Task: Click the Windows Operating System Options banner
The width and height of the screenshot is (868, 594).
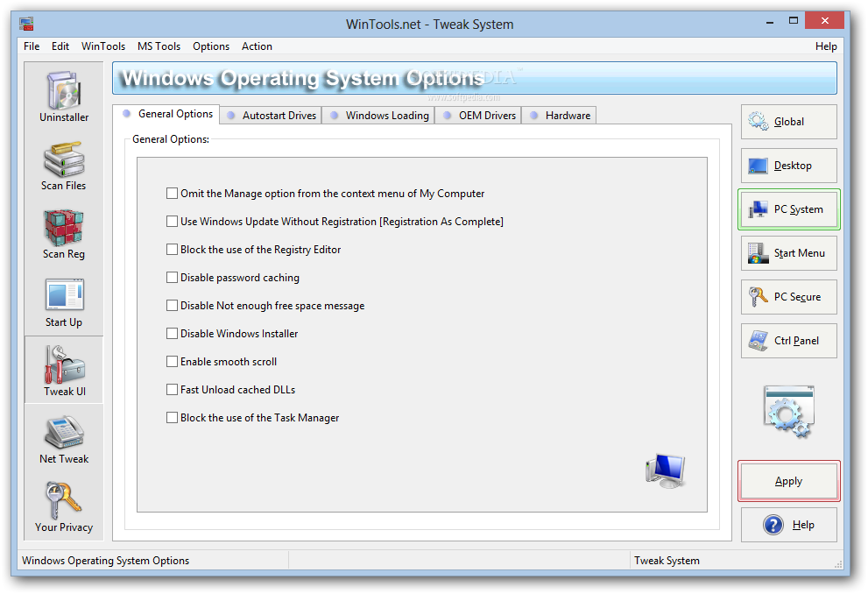Action: 475,78
